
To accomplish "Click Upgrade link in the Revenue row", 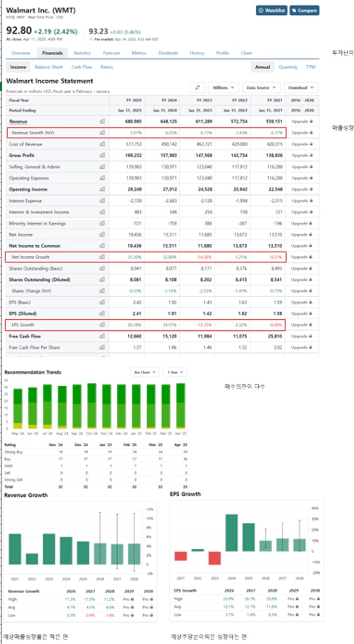I will (302, 122).
